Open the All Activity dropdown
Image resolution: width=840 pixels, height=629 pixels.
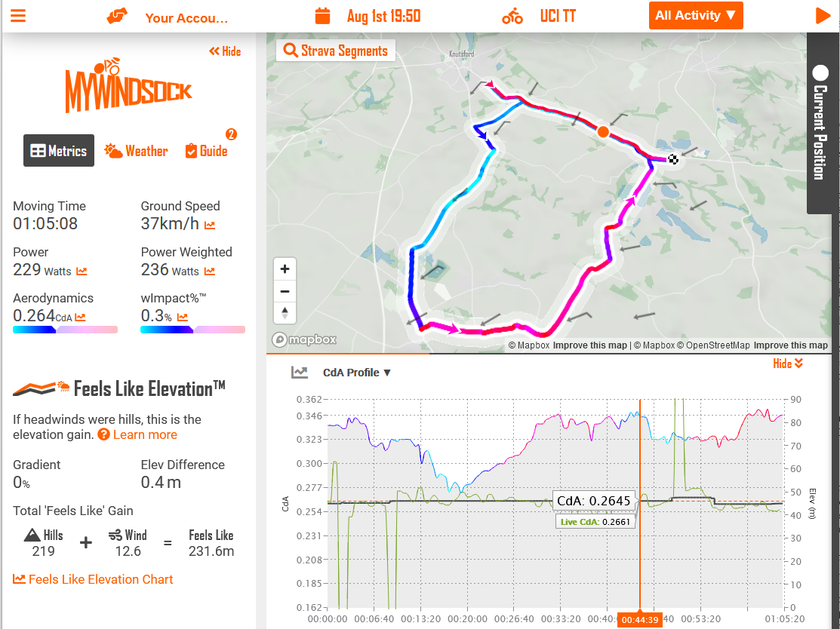[695, 15]
